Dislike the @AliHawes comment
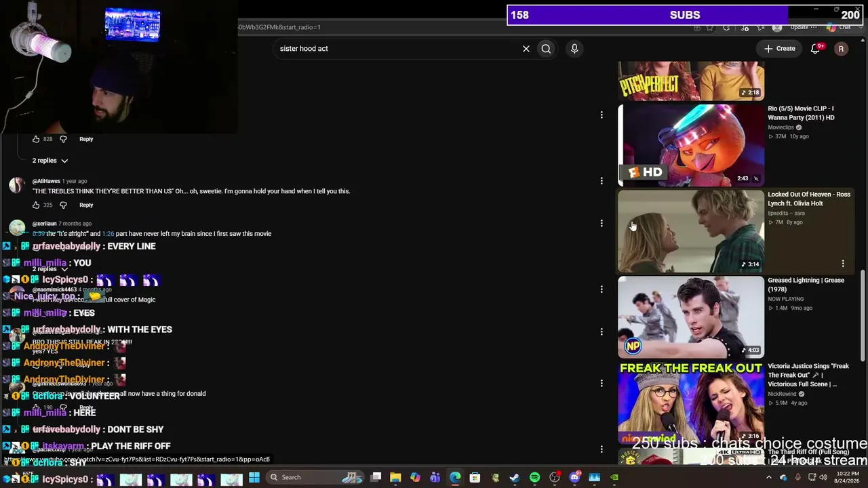 click(63, 205)
